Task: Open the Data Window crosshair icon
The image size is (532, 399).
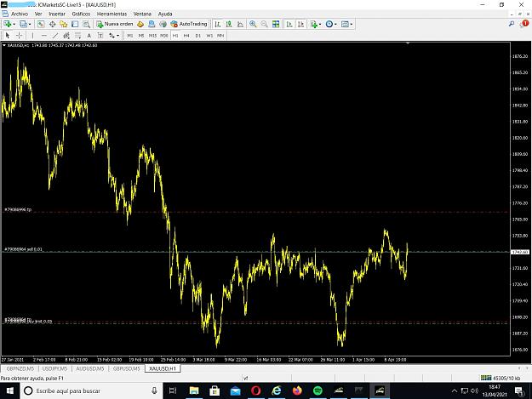Action: pyautogui.click(x=52, y=24)
